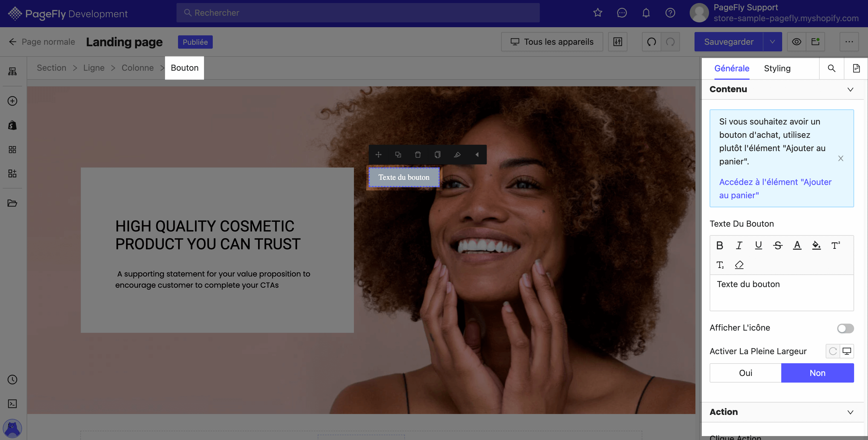Go back with the left arrow
868x440 pixels.
[x=12, y=42]
